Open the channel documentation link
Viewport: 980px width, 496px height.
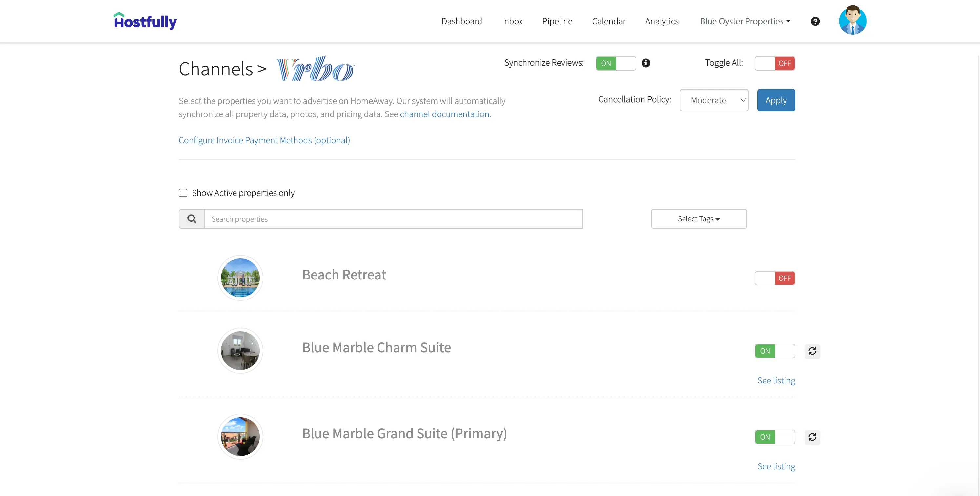[x=445, y=114]
